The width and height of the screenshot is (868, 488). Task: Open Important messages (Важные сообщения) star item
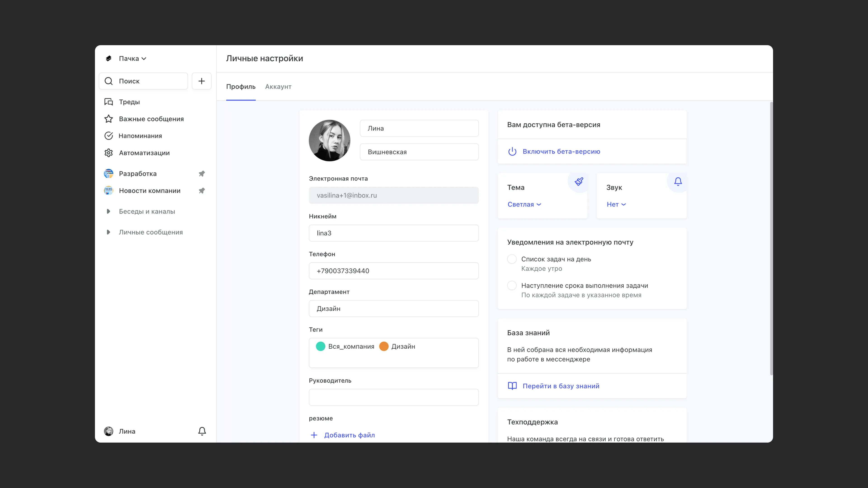151,119
